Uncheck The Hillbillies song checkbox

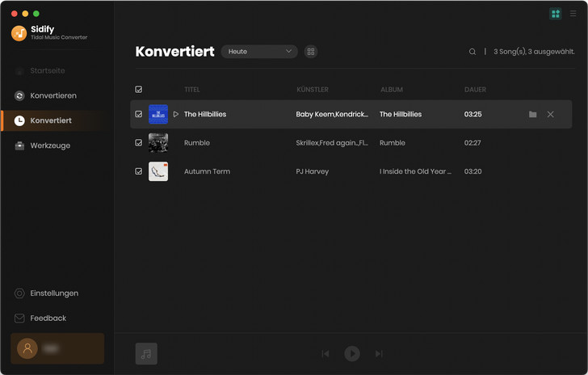[139, 114]
